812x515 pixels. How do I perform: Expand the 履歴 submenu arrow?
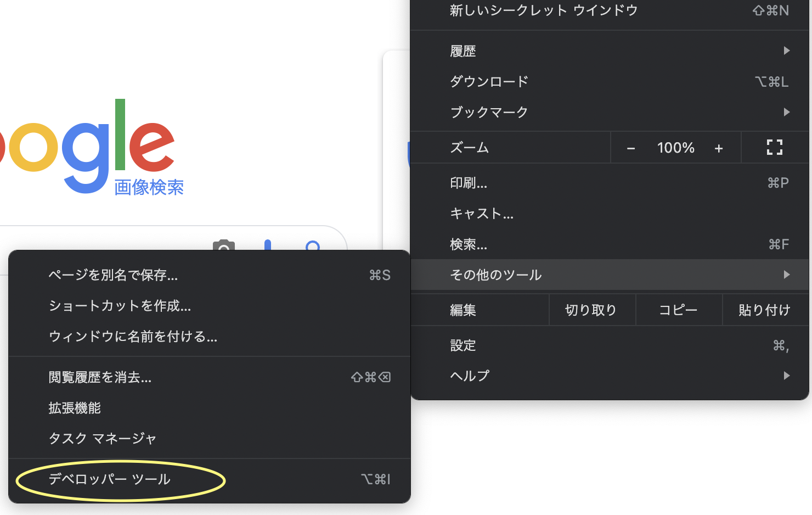787,51
